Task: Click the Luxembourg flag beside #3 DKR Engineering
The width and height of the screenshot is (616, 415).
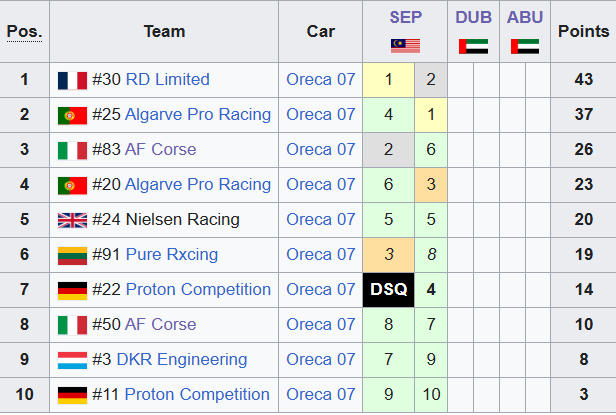Action: [72, 360]
